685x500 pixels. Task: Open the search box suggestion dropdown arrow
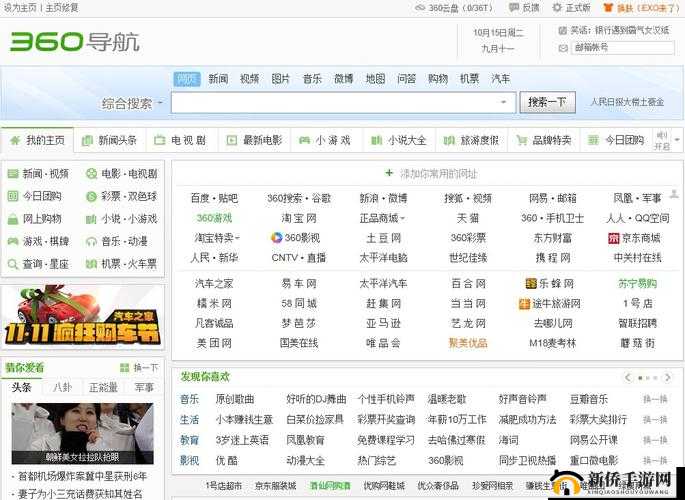(x=503, y=102)
